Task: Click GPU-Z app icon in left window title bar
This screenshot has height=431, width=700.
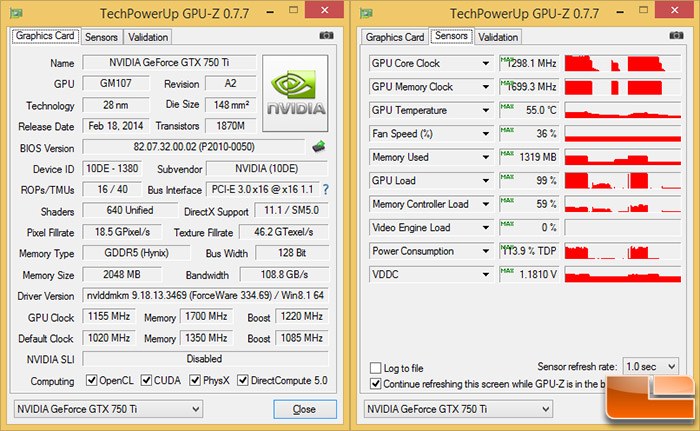Action: pyautogui.click(x=17, y=13)
